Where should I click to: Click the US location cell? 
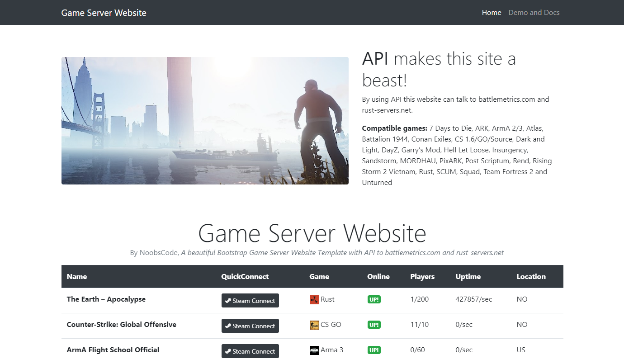click(522, 350)
